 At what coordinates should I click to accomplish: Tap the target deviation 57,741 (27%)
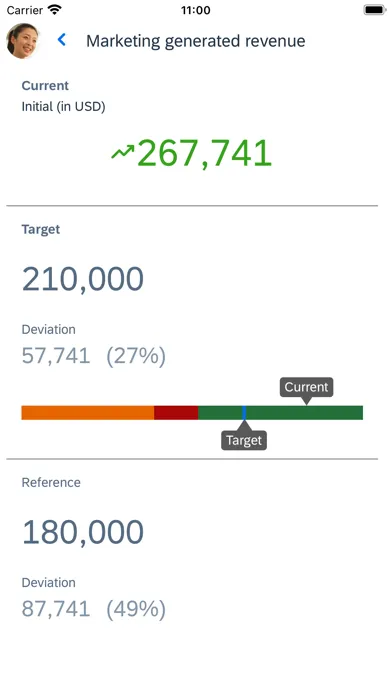coord(94,356)
